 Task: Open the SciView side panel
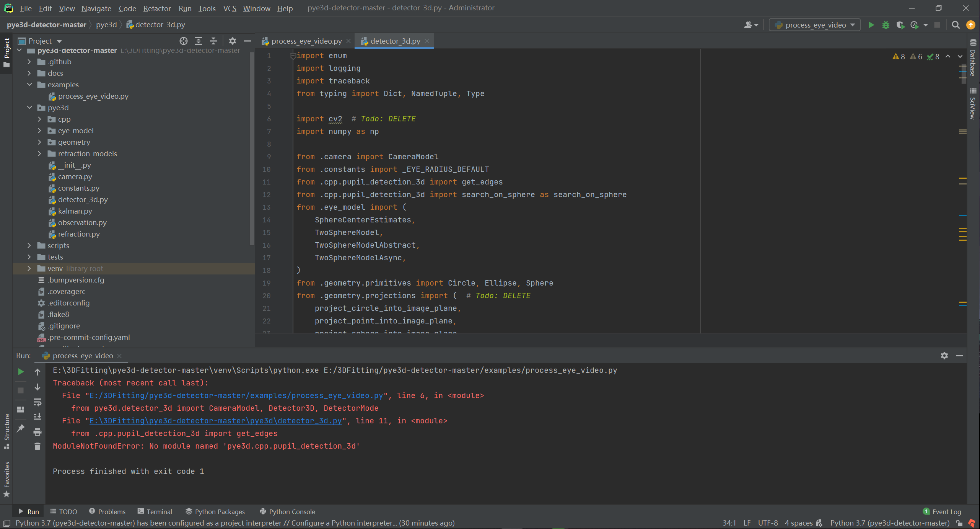click(973, 104)
